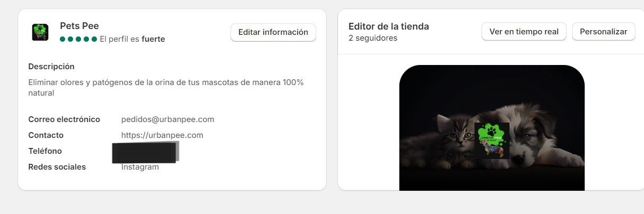The width and height of the screenshot is (644, 214).
Task: Click the Pets Pee store logo icon
Action: [x=40, y=32]
